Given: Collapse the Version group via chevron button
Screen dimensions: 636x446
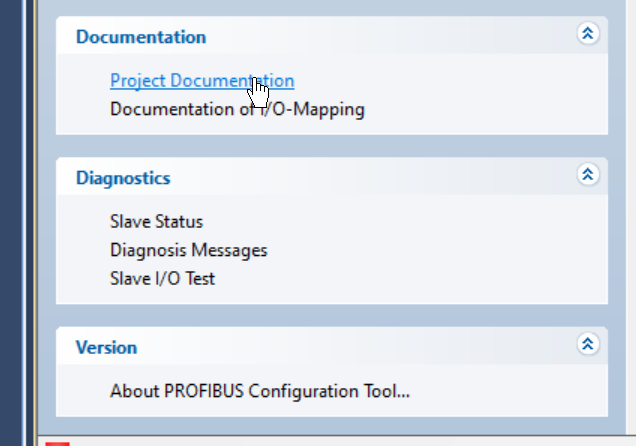Looking at the screenshot, I should [588, 344].
